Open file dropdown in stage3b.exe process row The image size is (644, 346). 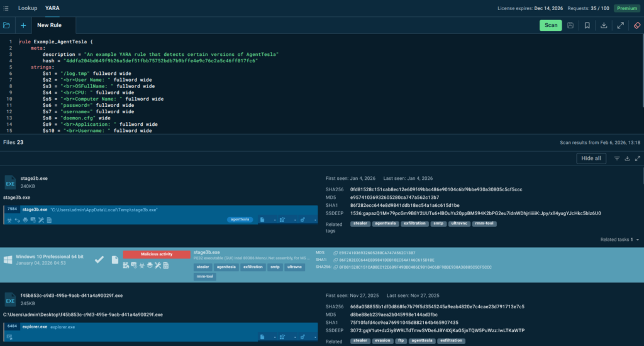(x=264, y=220)
